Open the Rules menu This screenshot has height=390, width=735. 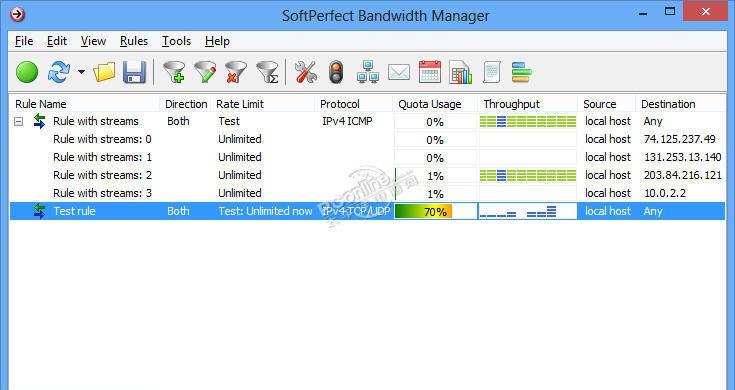pyautogui.click(x=134, y=41)
